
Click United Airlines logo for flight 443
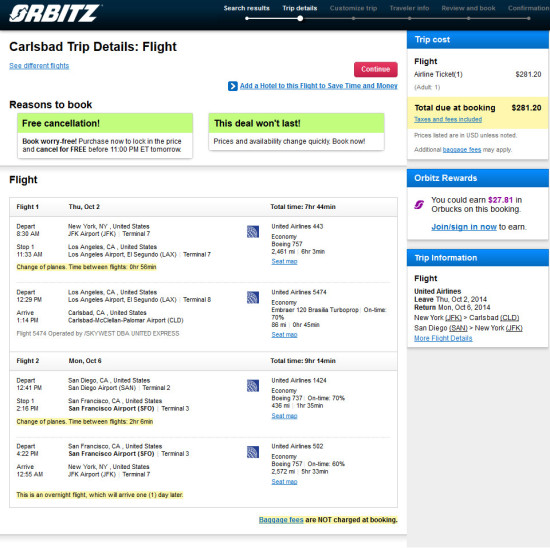point(253,232)
